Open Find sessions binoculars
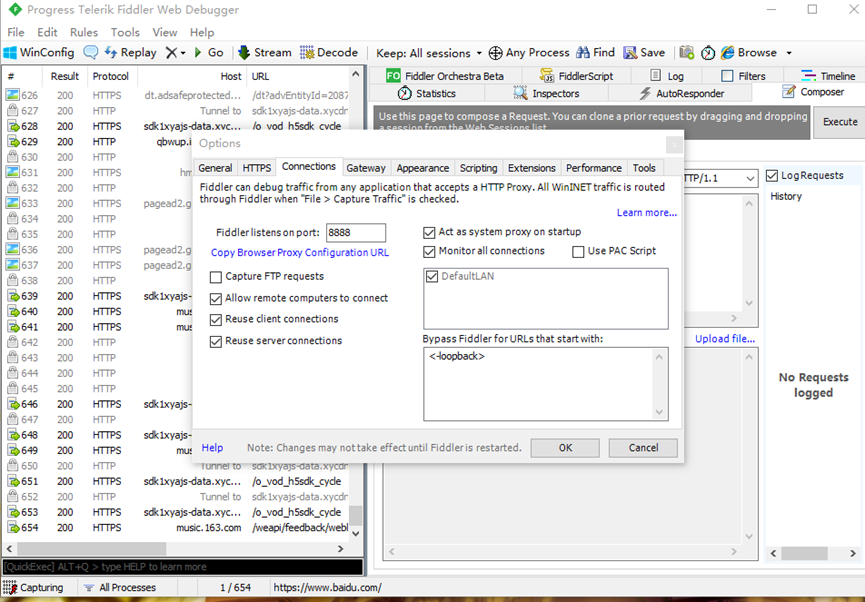The width and height of the screenshot is (865, 602). pyautogui.click(x=595, y=52)
